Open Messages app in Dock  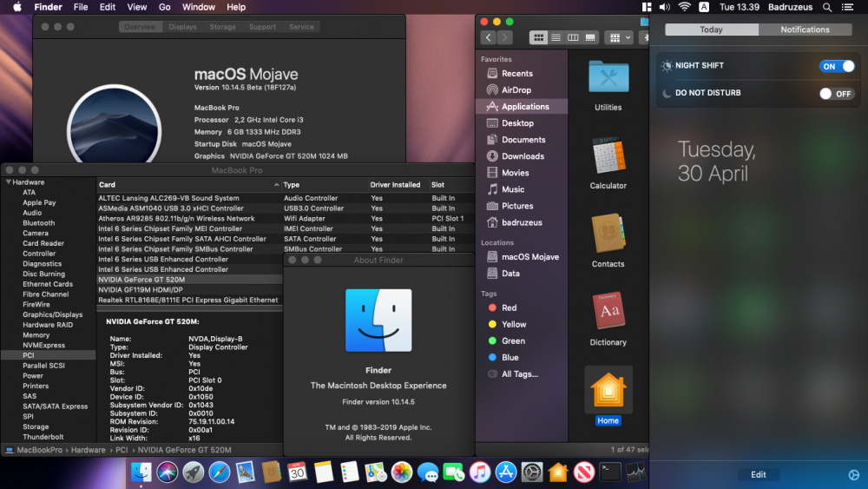point(427,472)
